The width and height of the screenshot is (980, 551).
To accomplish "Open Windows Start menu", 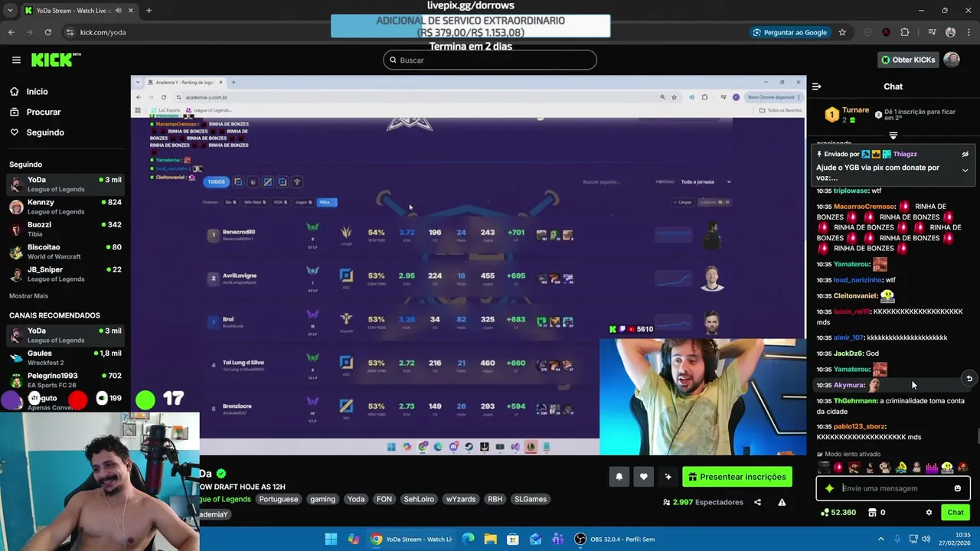I will (x=331, y=539).
